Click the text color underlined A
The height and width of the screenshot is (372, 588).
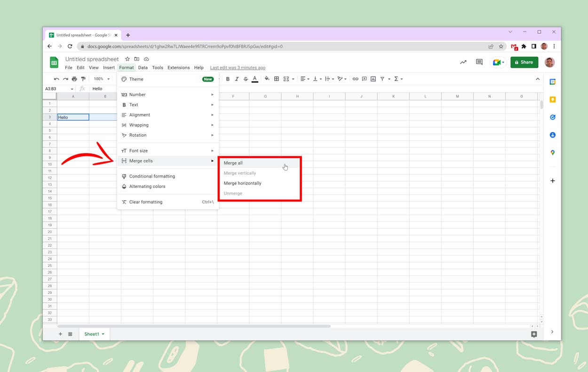pyautogui.click(x=255, y=79)
